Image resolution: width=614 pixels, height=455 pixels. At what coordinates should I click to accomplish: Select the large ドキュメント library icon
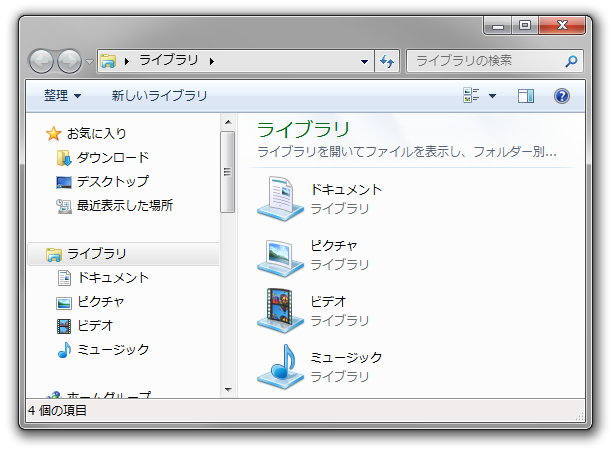pos(280,199)
